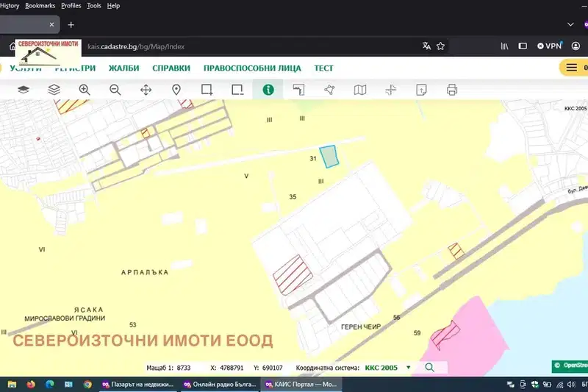Open the base map layers tool

(24, 90)
